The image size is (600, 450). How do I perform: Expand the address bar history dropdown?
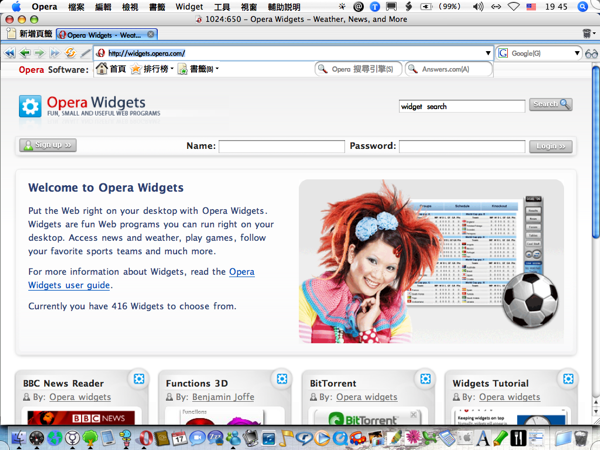tap(488, 53)
